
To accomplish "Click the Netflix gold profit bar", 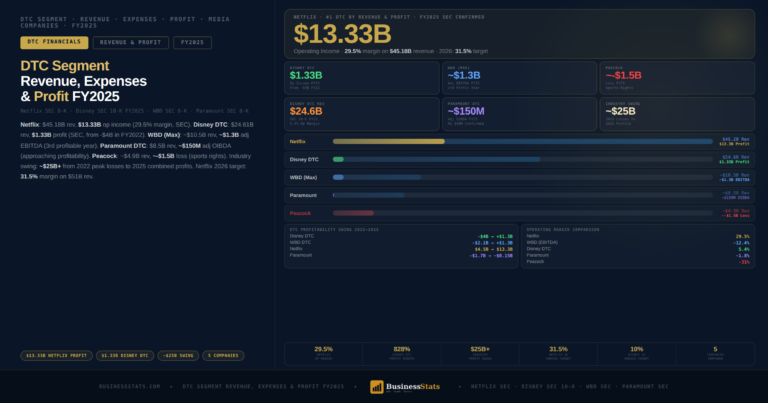I will 389,142.
